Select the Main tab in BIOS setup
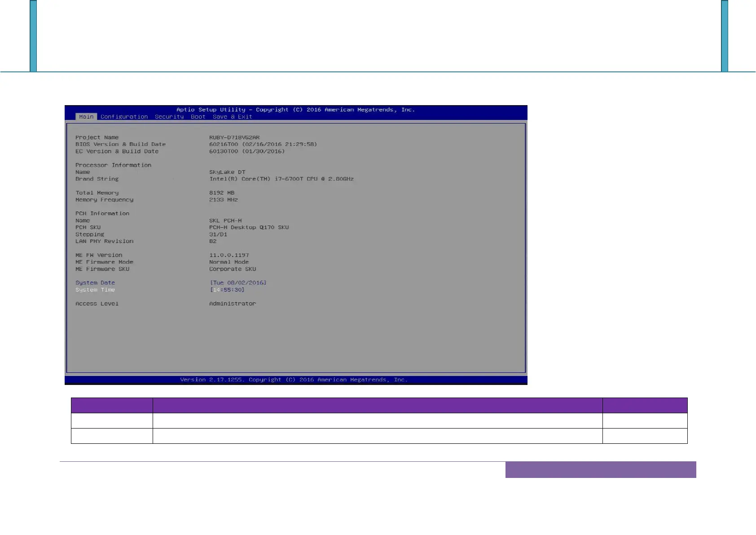This screenshot has height=535, width=756. (86, 117)
